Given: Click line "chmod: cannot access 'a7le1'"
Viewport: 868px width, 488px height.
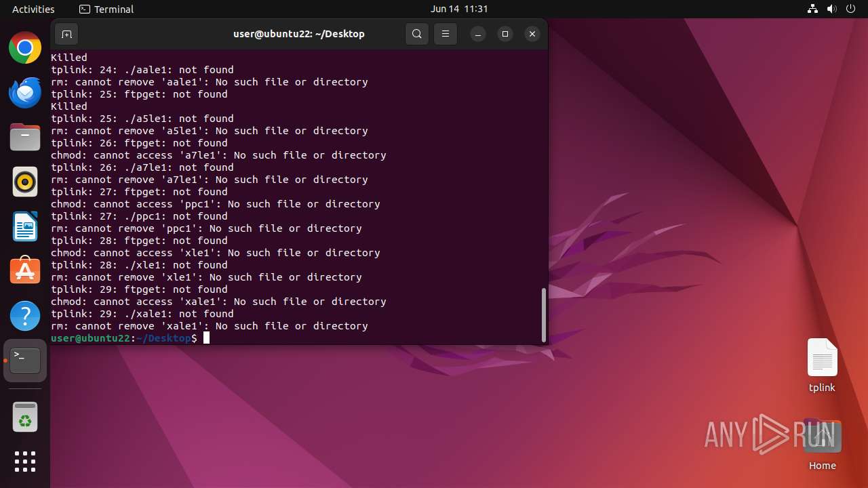Looking at the screenshot, I should click(218, 155).
